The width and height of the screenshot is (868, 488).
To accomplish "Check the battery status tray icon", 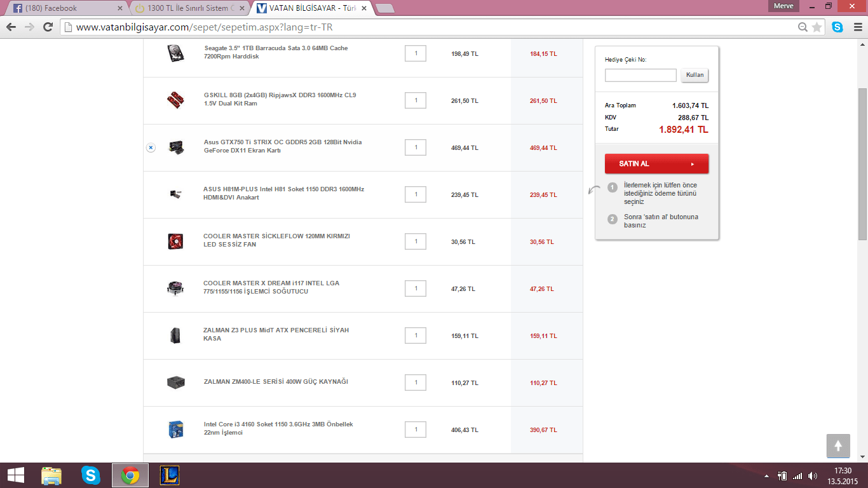I will tap(783, 476).
